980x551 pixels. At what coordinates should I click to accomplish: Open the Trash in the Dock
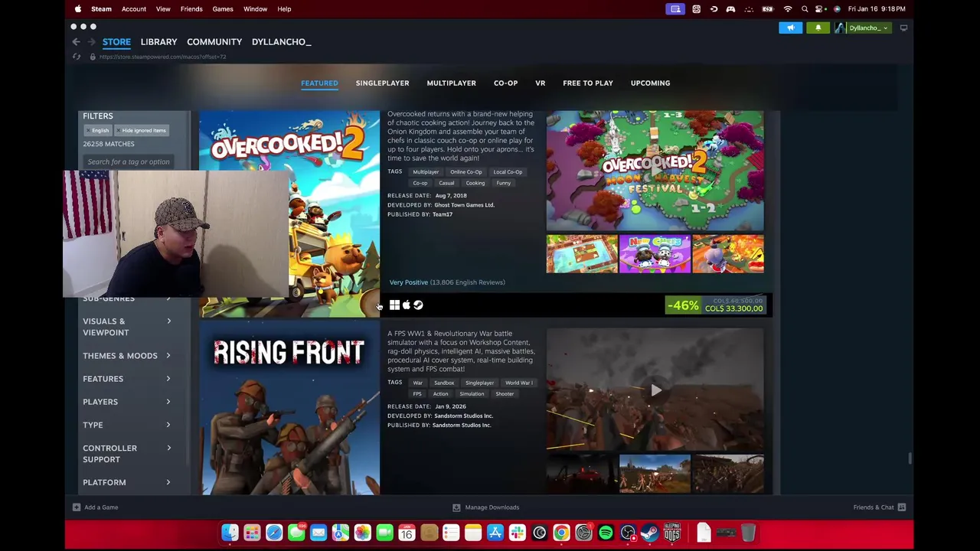tap(748, 533)
